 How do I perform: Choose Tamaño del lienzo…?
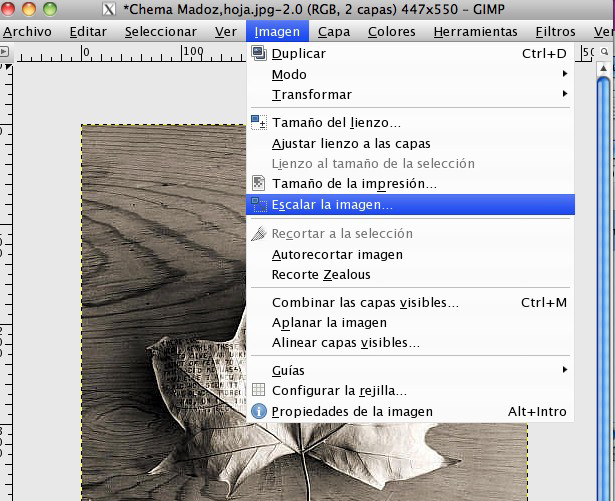(410, 122)
